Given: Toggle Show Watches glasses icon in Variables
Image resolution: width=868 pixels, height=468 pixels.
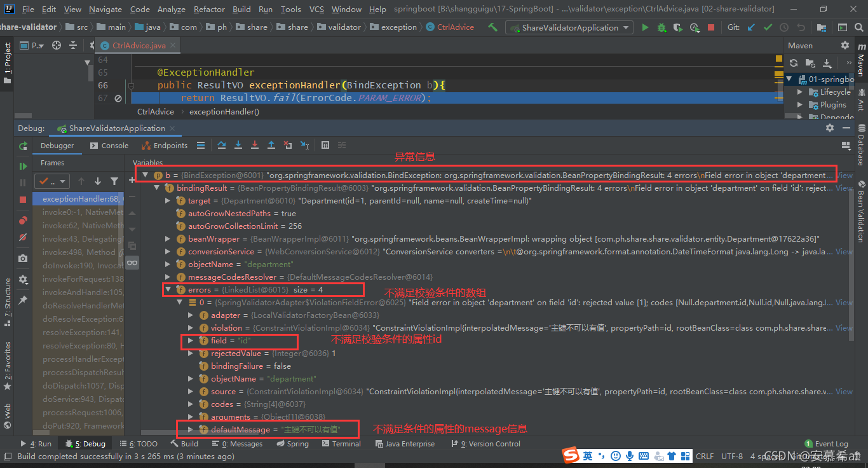Looking at the screenshot, I should (x=132, y=263).
